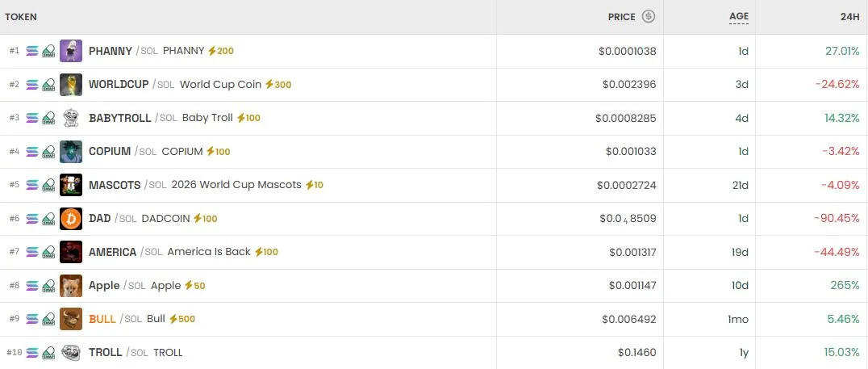868x369 pixels.
Task: Click the TROLL face icon
Action: point(71,352)
